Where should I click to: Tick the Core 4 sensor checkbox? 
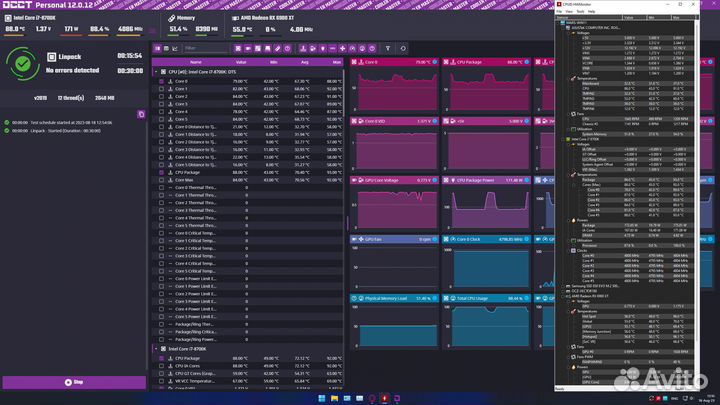pyautogui.click(x=161, y=112)
